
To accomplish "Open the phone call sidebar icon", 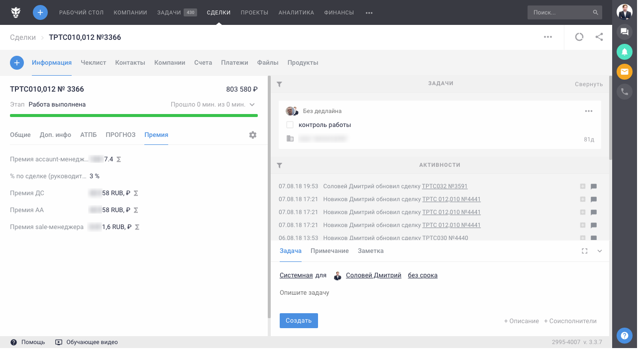I will click(625, 92).
